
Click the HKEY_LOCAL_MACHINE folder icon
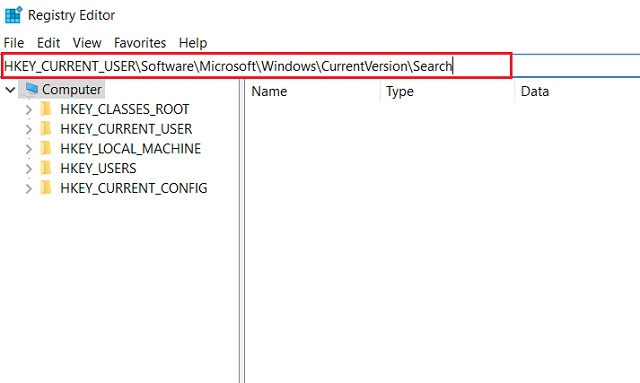click(46, 148)
